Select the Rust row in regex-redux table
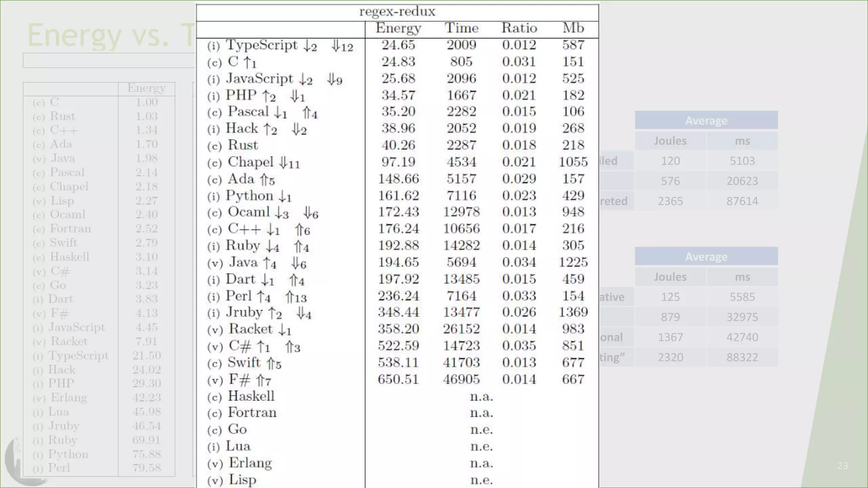Screen dimensions: 868x488 click(397, 145)
